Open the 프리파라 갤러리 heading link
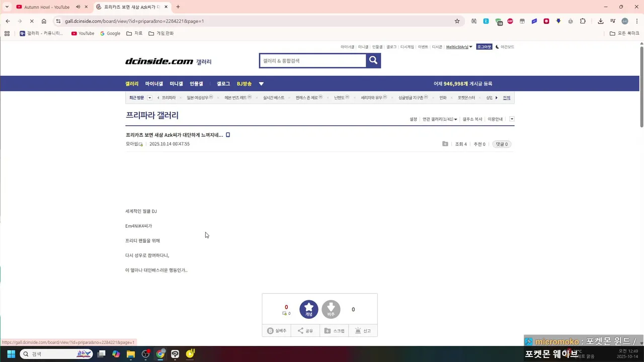The width and height of the screenshot is (644, 362). pyautogui.click(x=152, y=115)
